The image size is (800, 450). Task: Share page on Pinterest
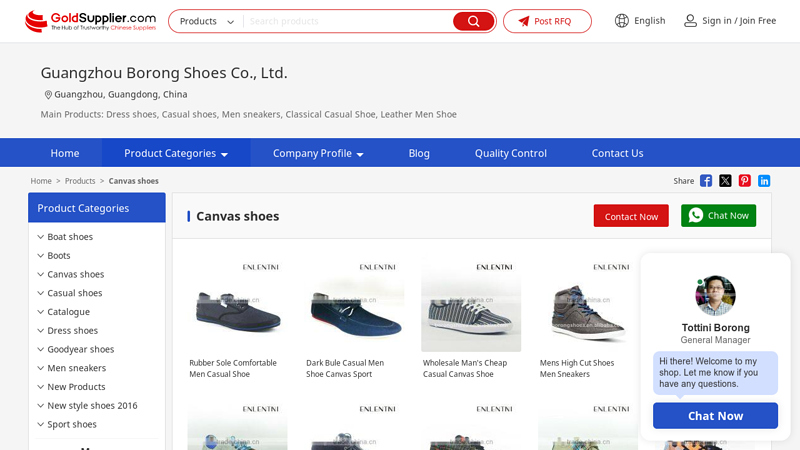(x=744, y=181)
